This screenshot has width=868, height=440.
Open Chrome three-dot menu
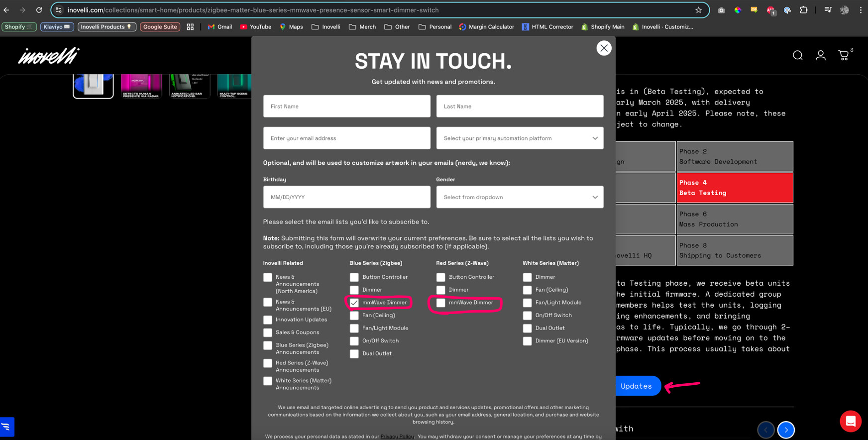click(861, 10)
